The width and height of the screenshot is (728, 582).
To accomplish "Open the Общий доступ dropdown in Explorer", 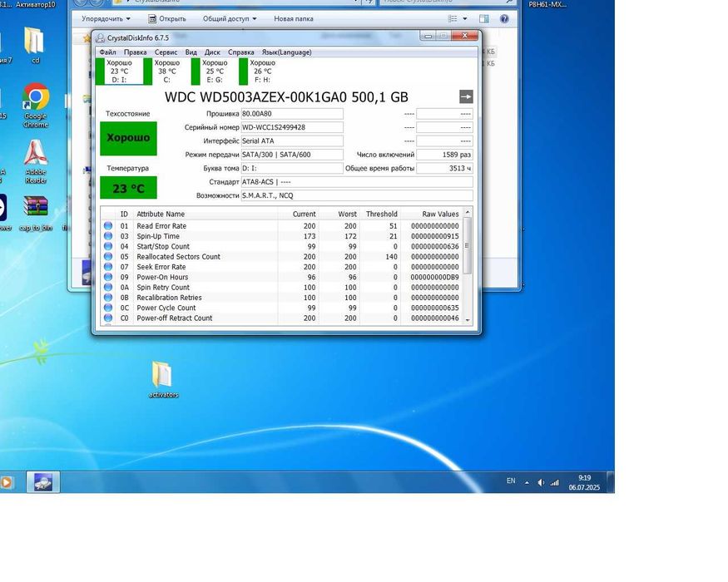I will (230, 18).
